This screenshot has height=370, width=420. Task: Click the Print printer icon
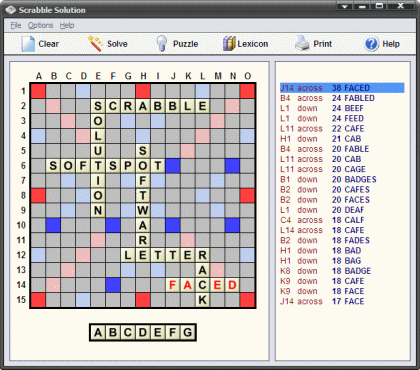tap(302, 44)
